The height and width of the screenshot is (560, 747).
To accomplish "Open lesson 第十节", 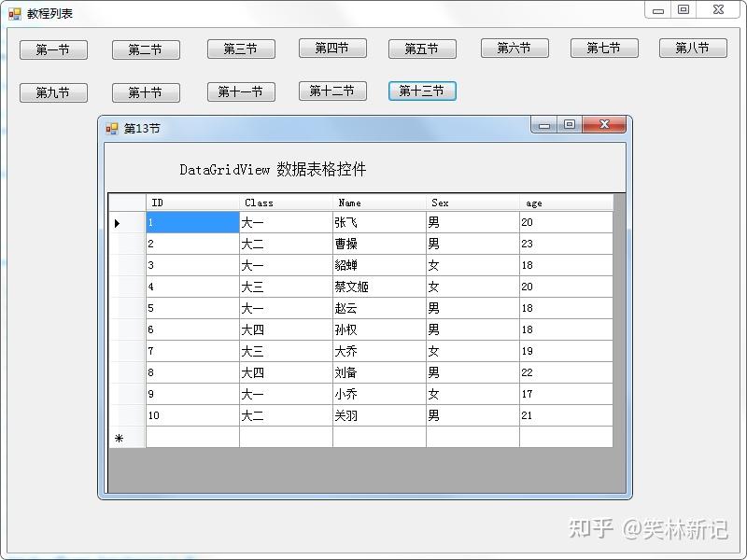I will pyautogui.click(x=146, y=91).
